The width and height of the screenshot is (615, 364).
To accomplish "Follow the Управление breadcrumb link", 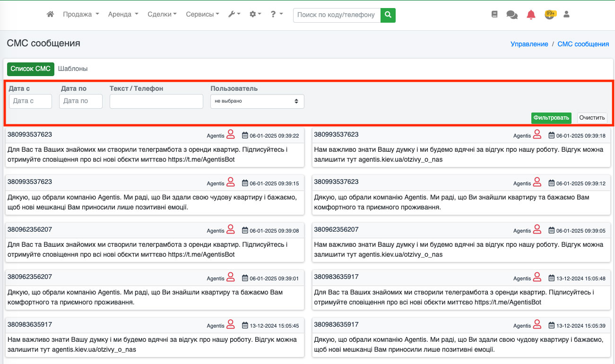I will point(529,44).
